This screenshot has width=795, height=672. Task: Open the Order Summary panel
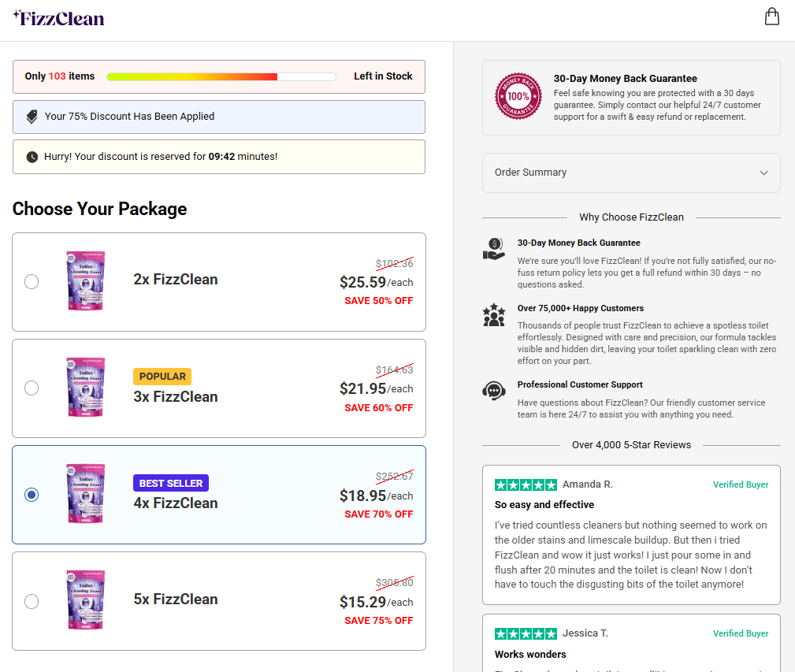631,173
